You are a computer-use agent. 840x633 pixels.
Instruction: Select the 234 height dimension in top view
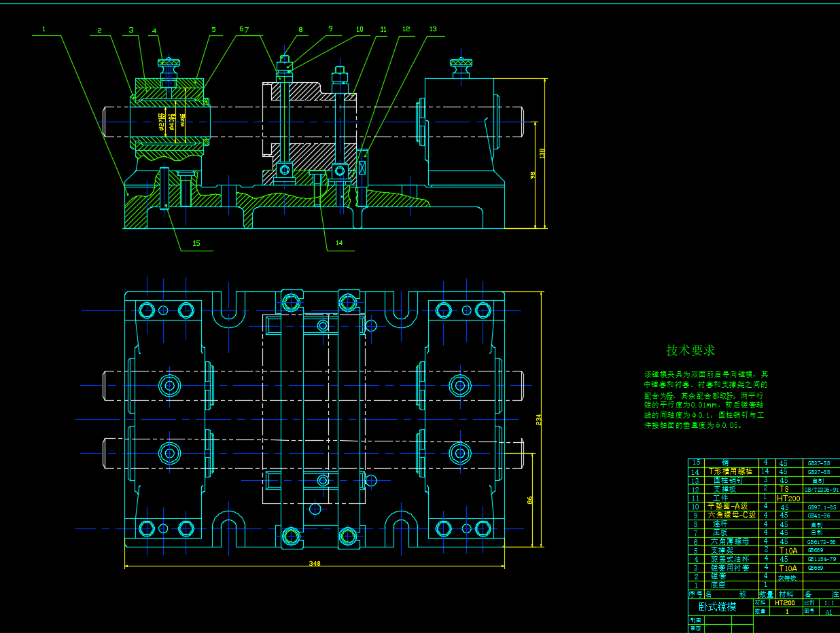tap(539, 420)
